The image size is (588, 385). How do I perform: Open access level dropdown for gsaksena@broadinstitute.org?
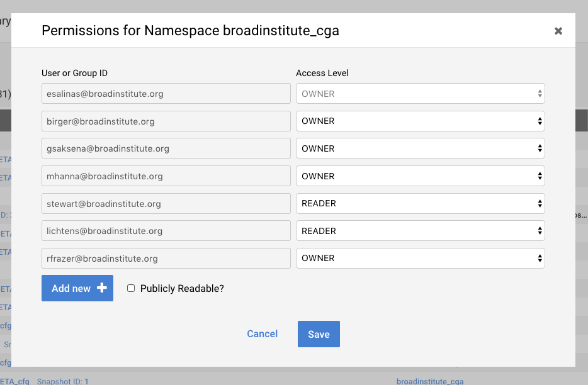[420, 148]
